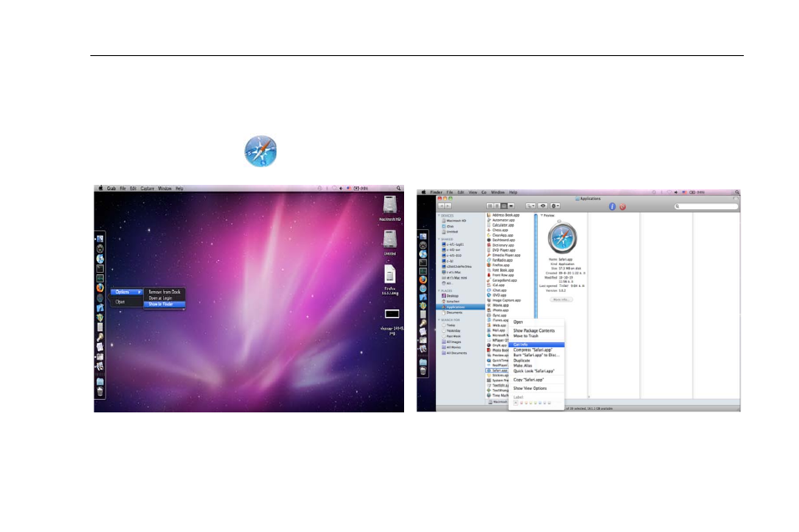Select Chess.app in the Applications list
The width and height of the screenshot is (799, 532).
click(x=497, y=230)
